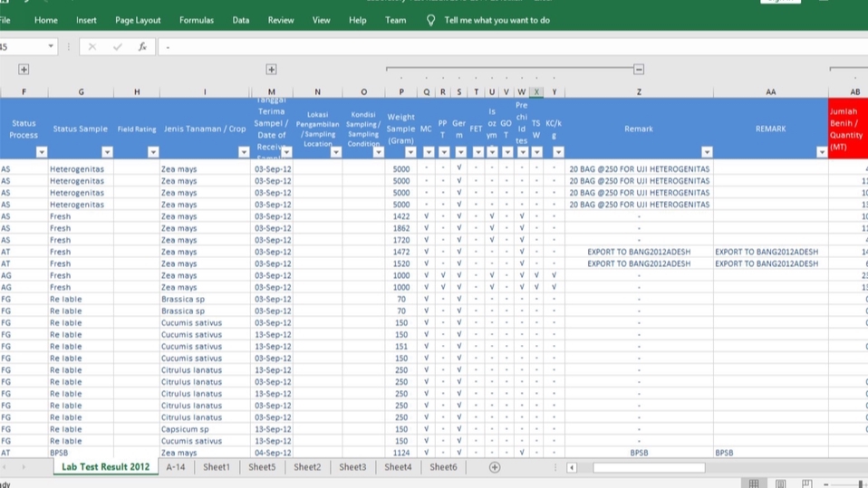Switch to the Sheet3 tab
The width and height of the screenshot is (868, 488).
coord(352,467)
